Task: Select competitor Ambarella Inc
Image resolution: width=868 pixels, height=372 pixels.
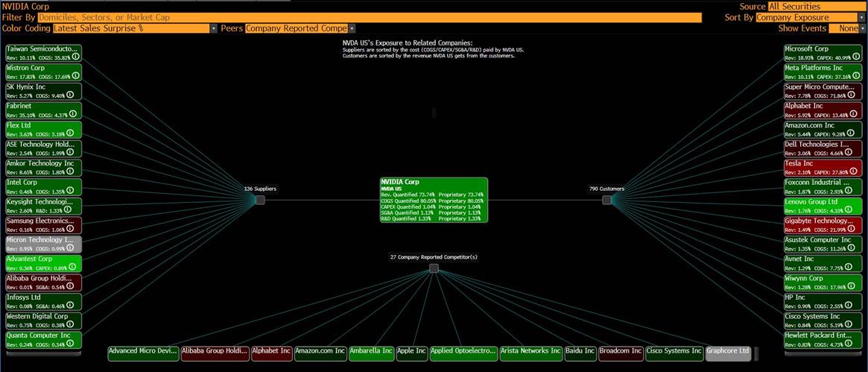Action: [x=372, y=353]
